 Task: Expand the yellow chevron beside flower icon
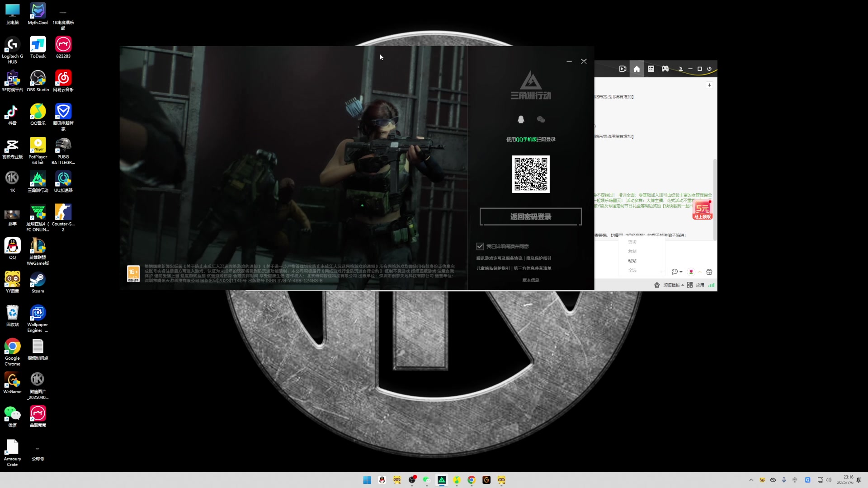coord(700,272)
